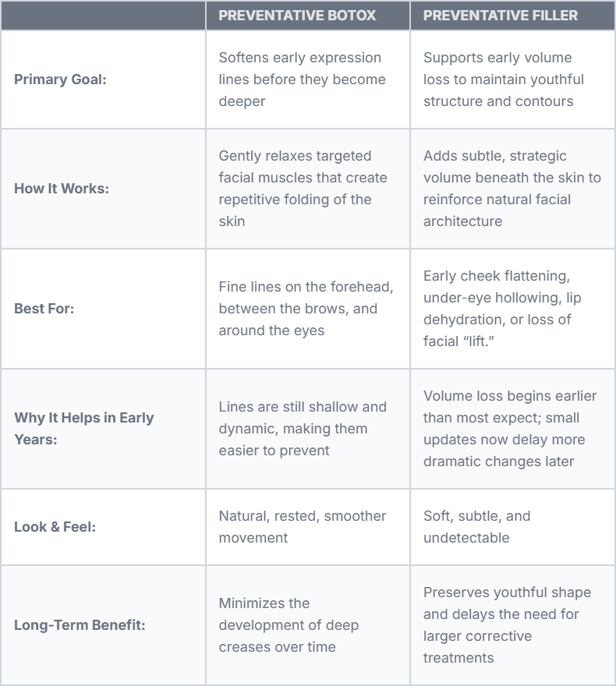The height and width of the screenshot is (686, 616).
Task: Select the 'Adds subtle, strategic volume' cell
Action: [x=512, y=189]
